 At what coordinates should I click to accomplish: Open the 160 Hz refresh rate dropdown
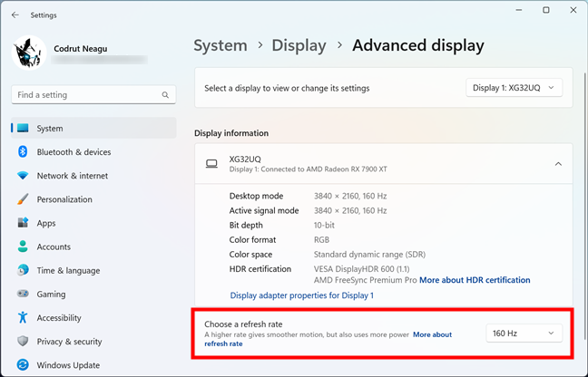click(524, 333)
